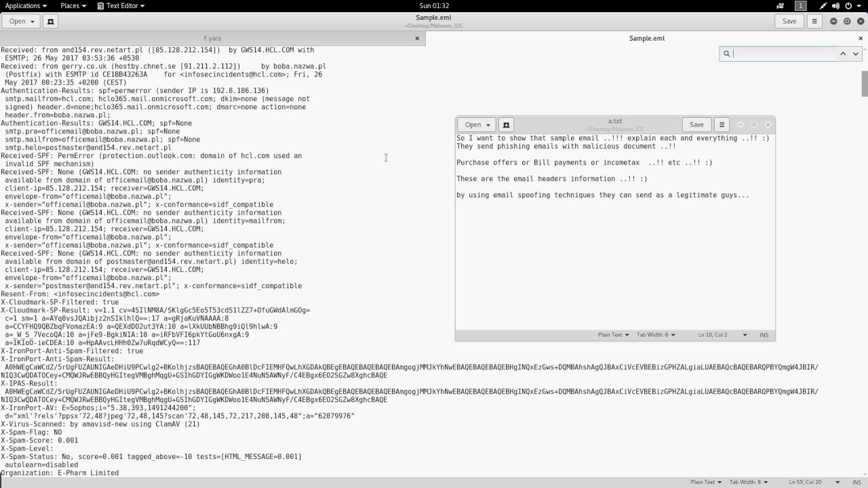This screenshot has width=868, height=488.
Task: Open Ln 10, Col 1 selector in a.txt
Action: (722, 335)
